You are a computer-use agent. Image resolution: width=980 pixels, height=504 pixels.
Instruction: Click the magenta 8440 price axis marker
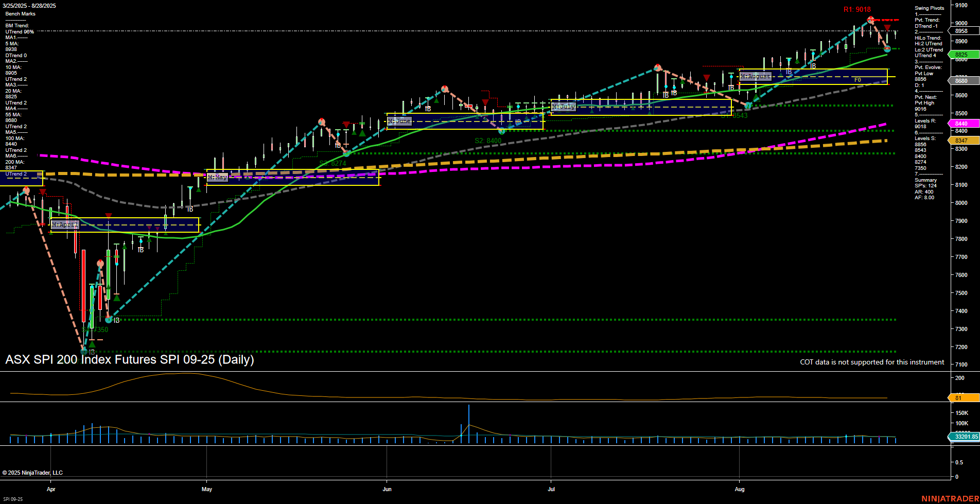click(964, 124)
